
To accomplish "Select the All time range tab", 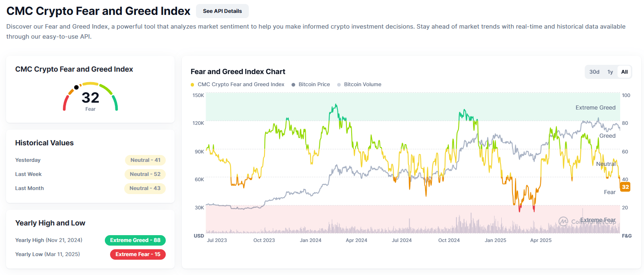I will (x=624, y=72).
